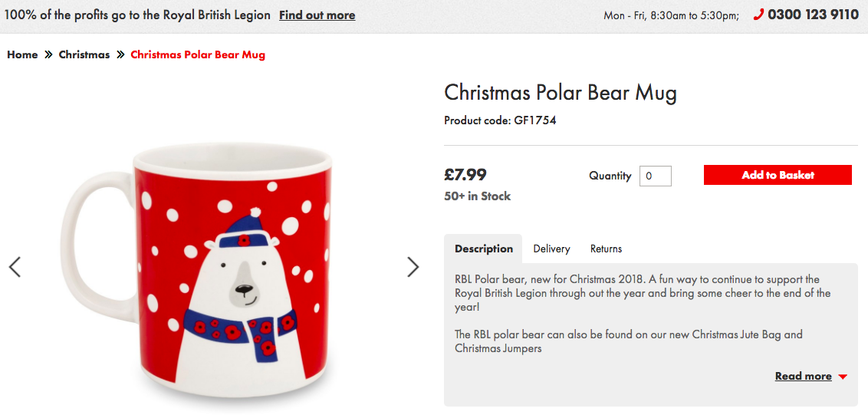The image size is (868, 415).
Task: Click the Christmas Polar Bear Mug heading
Action: point(561,93)
